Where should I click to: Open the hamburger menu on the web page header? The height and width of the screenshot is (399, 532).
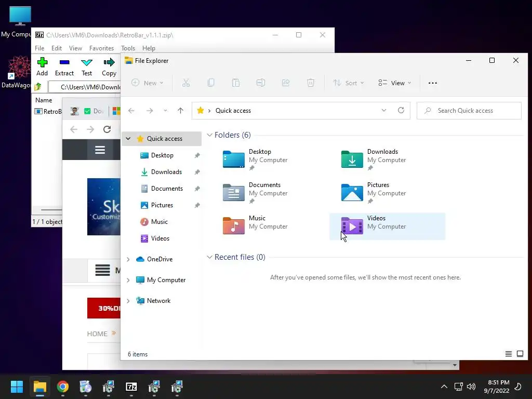(100, 150)
